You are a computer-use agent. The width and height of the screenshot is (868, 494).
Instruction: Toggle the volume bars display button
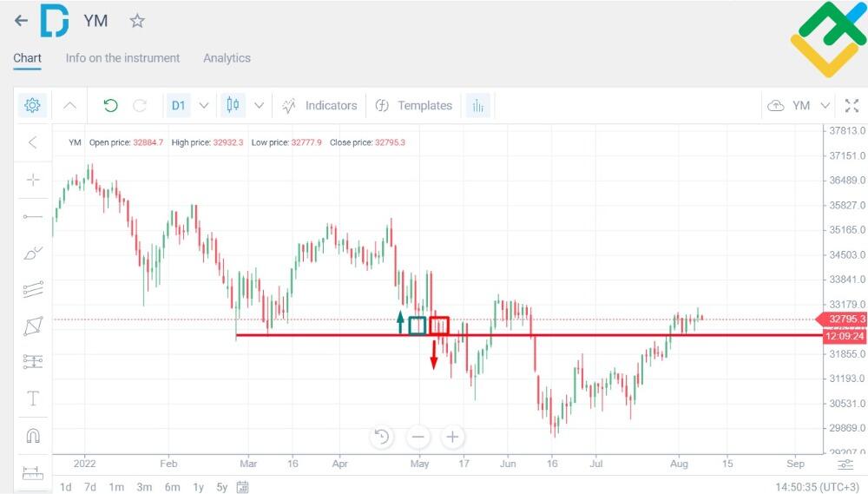[x=477, y=105]
